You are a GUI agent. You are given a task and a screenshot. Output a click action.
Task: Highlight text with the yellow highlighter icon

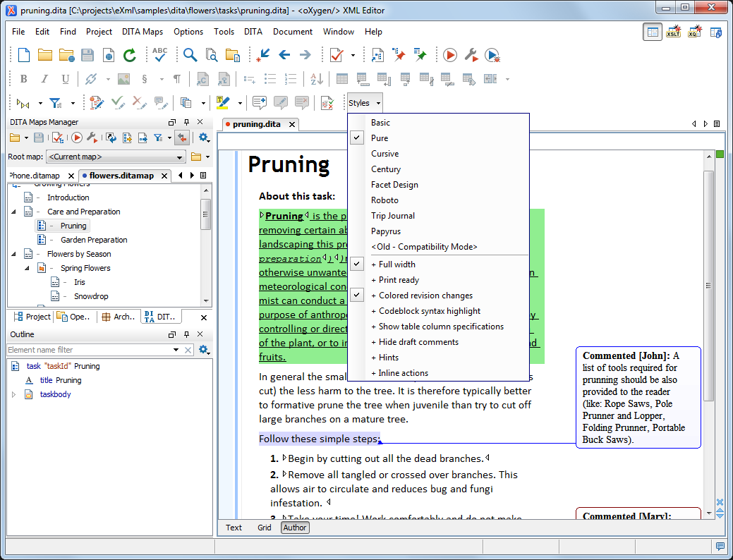tap(223, 103)
